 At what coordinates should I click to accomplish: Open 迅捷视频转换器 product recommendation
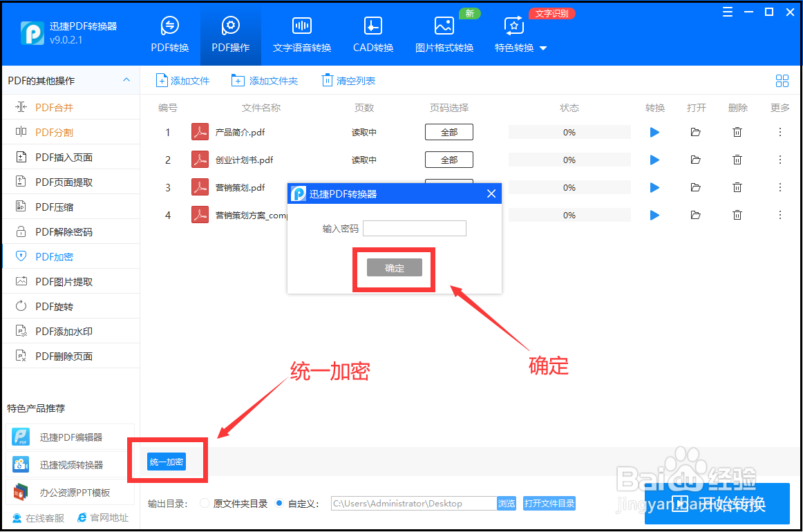point(70,464)
